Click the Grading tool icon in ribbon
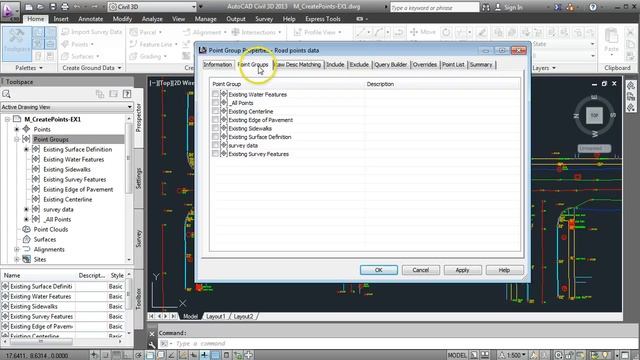 pos(133,56)
